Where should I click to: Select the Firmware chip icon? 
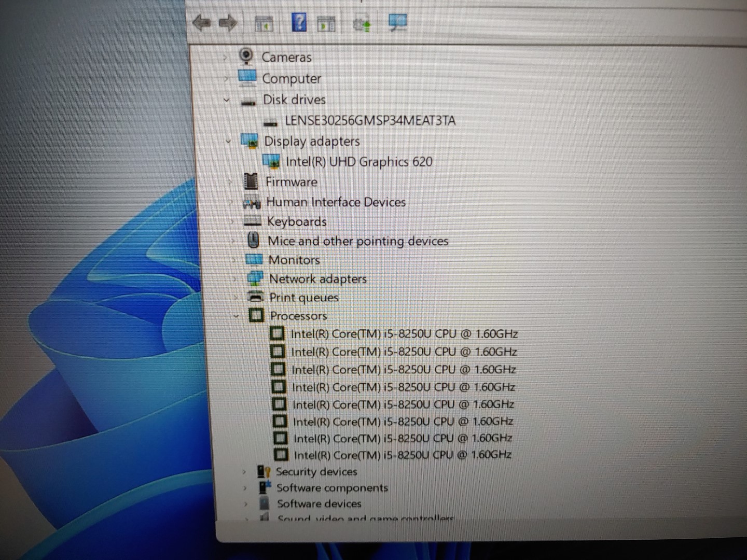pos(251,181)
